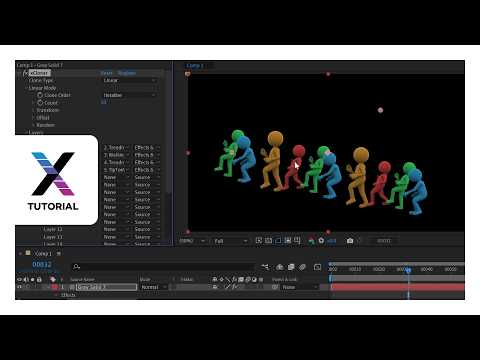Toggle the effects fx switch for layer
This screenshot has height=360, width=480.
(235, 287)
